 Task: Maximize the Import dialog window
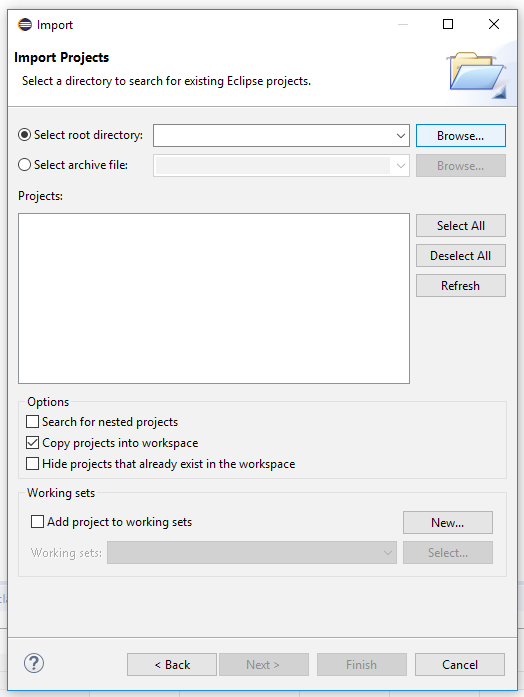tap(448, 24)
